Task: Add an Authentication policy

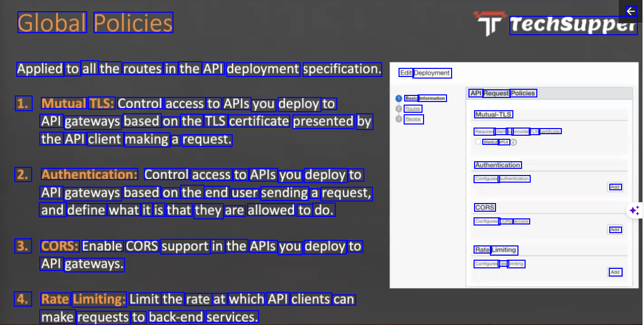Action: pos(615,187)
